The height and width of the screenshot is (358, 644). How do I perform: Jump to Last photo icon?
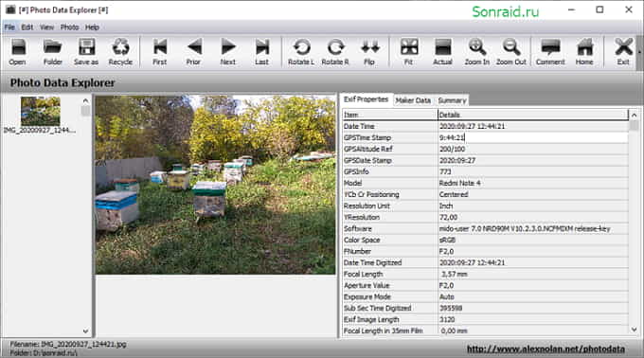tap(262, 52)
